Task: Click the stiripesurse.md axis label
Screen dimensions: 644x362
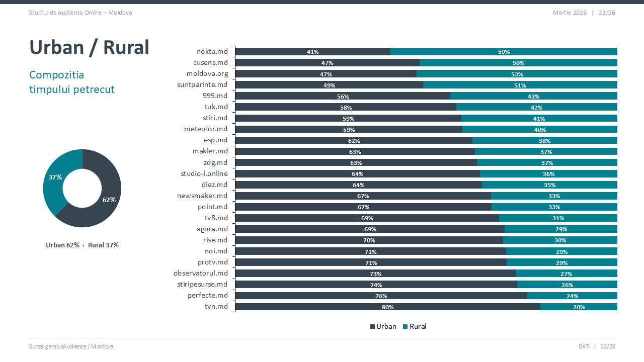Action: (x=202, y=284)
